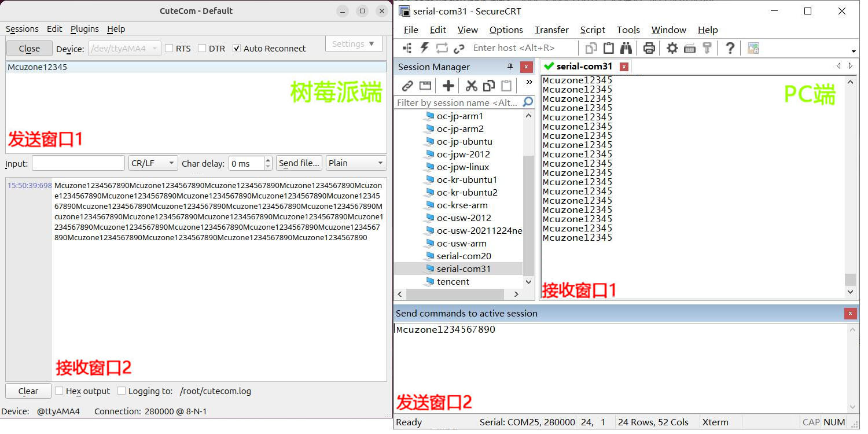Screen dimensions: 868x434
Task: Click the CuteCom Input text field
Action: 78,163
